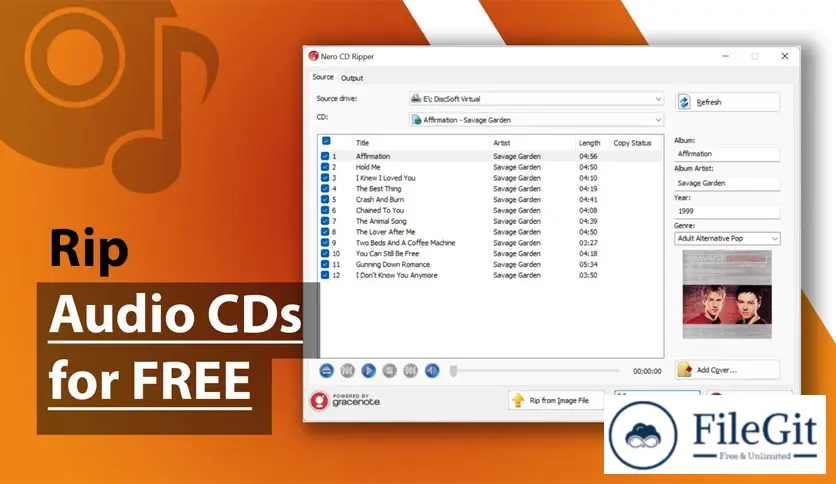Click Rip from Image File
The width and height of the screenshot is (836, 484).
(556, 400)
